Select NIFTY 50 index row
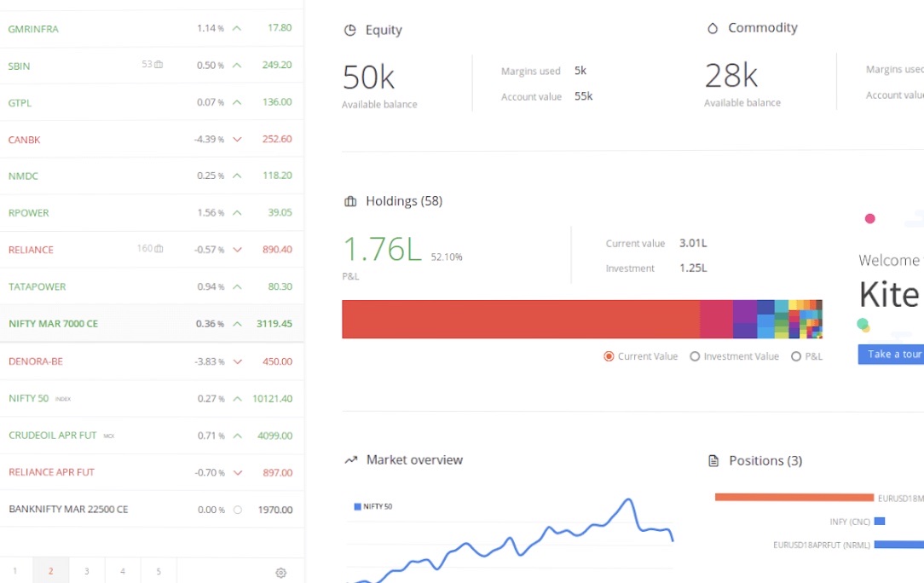This screenshot has height=583, width=924. pyautogui.click(x=152, y=399)
